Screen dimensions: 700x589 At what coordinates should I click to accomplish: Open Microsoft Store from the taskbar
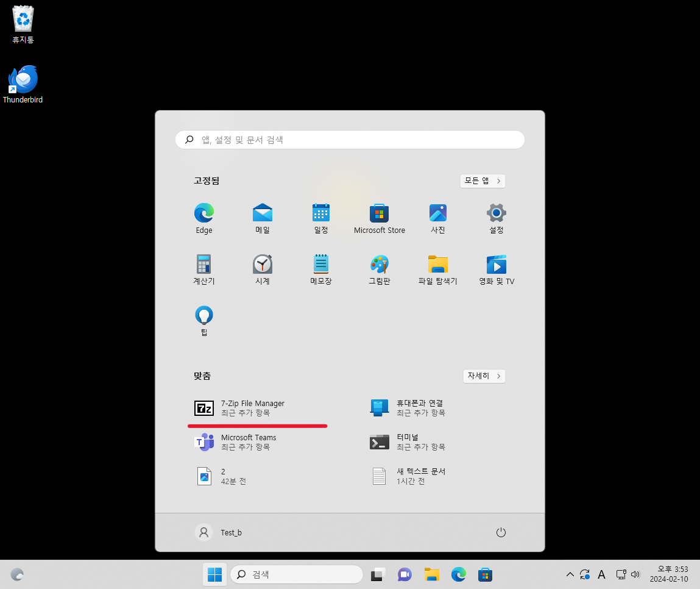[x=486, y=574]
